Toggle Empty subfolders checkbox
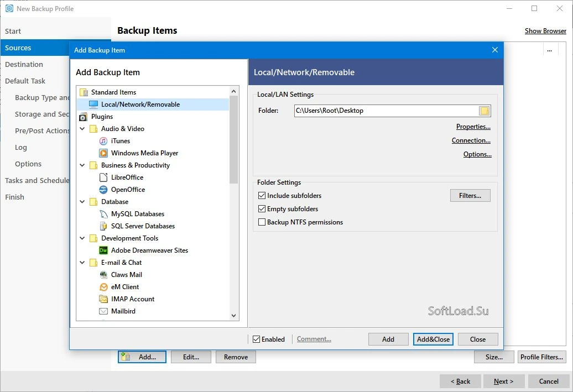This screenshot has width=573, height=392. [262, 208]
